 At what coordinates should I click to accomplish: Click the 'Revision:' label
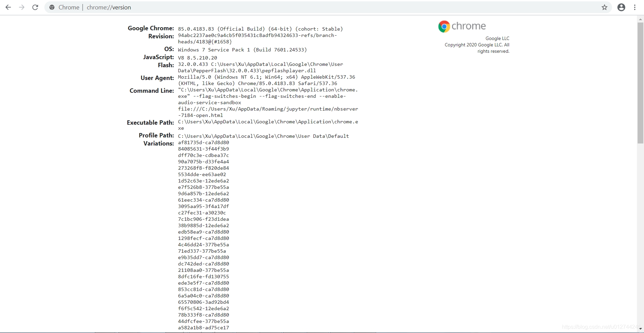161,36
